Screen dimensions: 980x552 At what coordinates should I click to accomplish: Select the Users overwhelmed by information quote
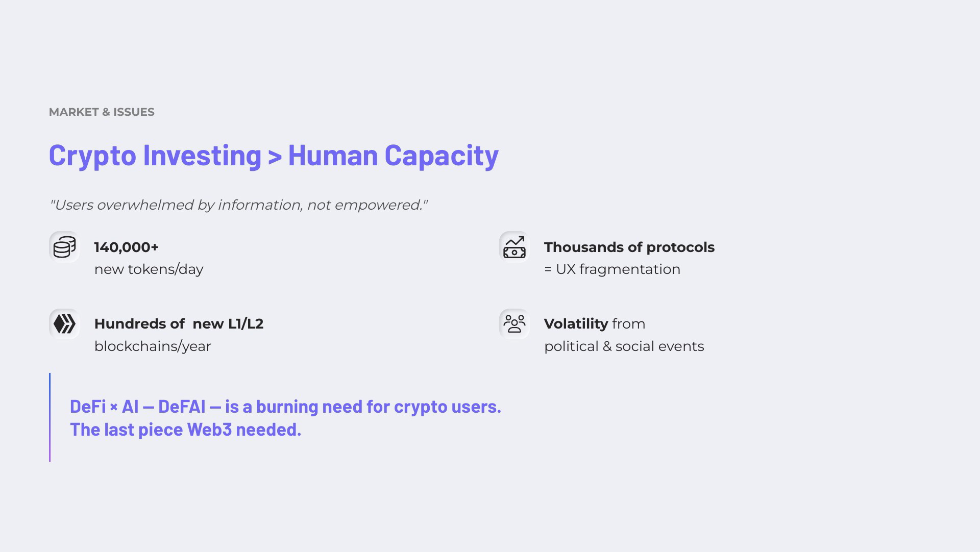pyautogui.click(x=238, y=205)
